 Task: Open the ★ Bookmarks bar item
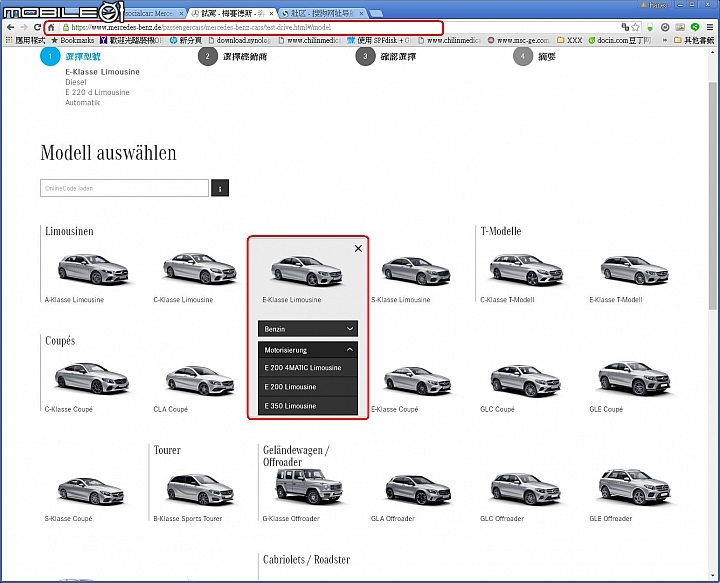tap(73, 40)
